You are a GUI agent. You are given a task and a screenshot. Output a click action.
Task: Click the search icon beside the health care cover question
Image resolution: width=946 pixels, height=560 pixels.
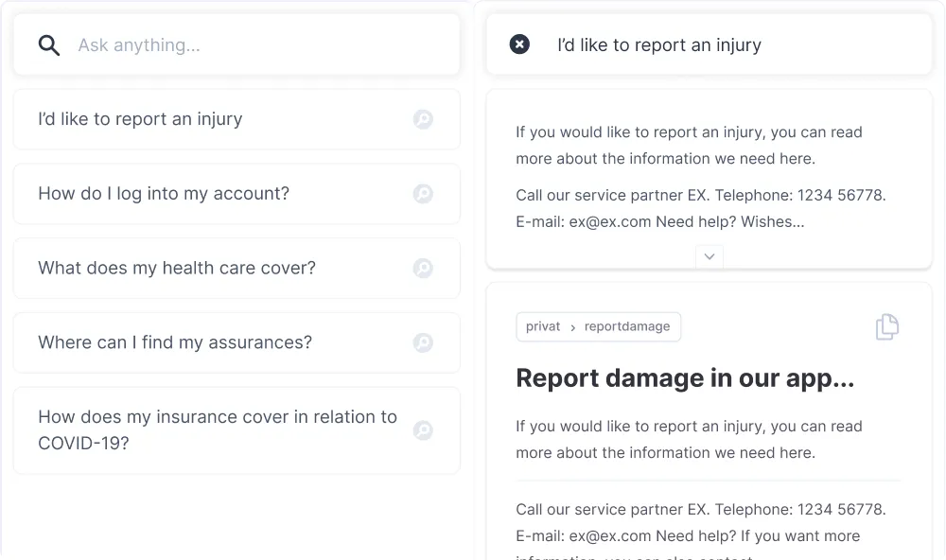[423, 268]
